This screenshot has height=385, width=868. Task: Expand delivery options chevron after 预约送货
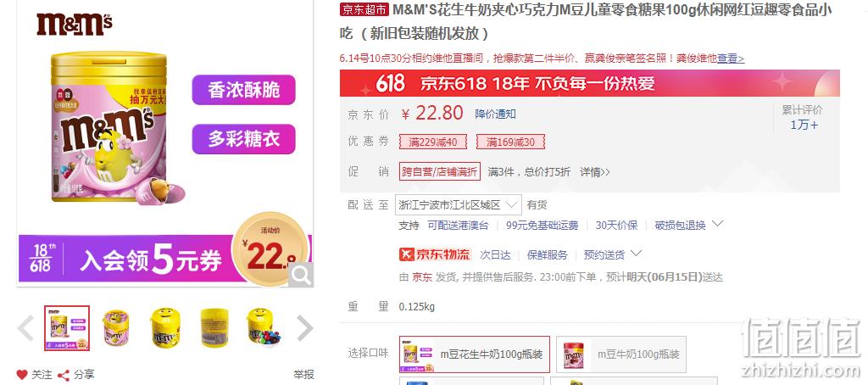636,254
